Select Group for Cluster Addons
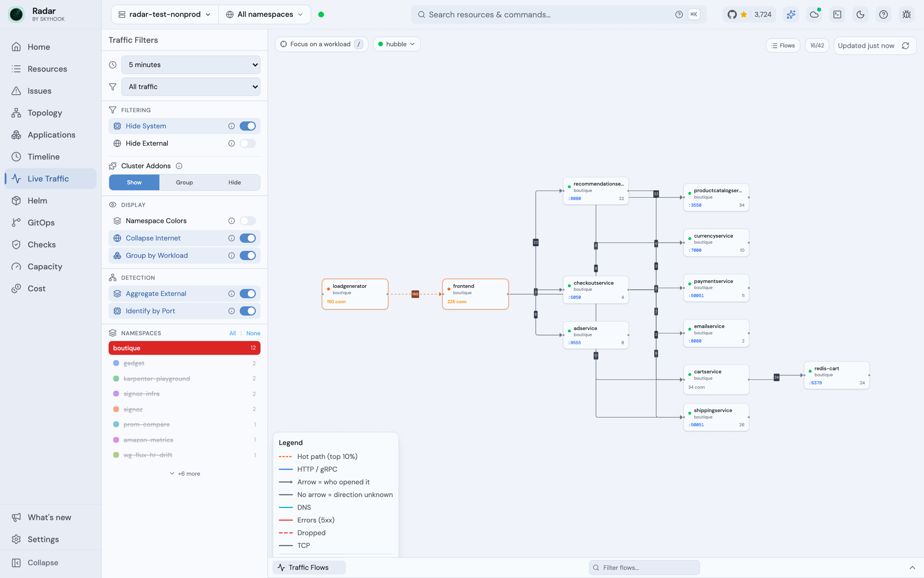The width and height of the screenshot is (924, 578). (x=184, y=182)
